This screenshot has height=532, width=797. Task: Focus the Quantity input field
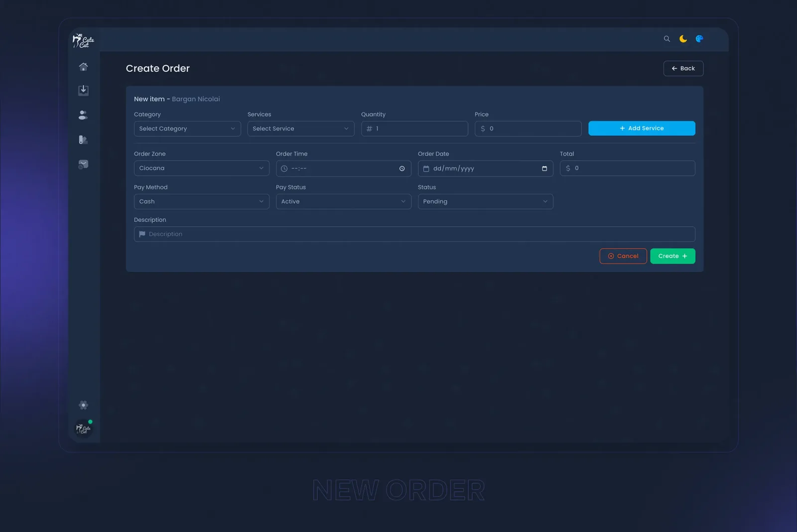(414, 129)
